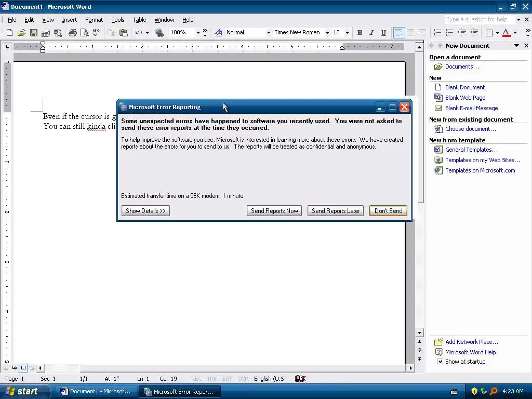Select Center alignment
532x399 pixels.
[x=410, y=33]
